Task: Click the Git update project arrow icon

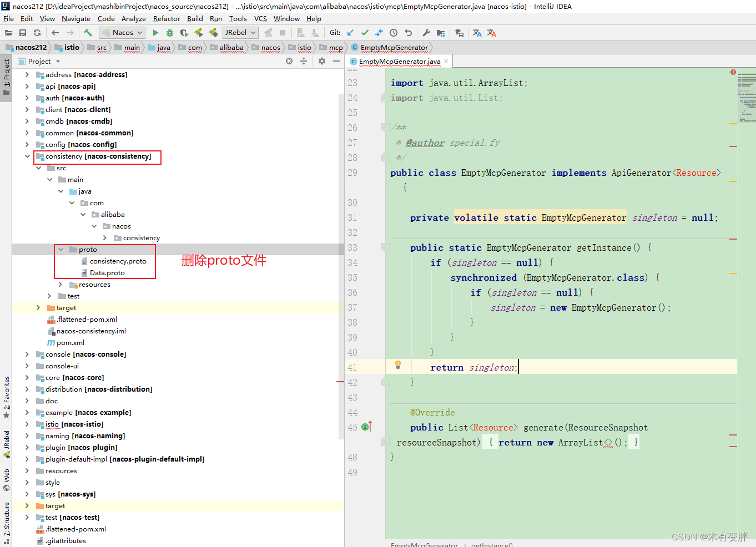Action: click(x=350, y=33)
